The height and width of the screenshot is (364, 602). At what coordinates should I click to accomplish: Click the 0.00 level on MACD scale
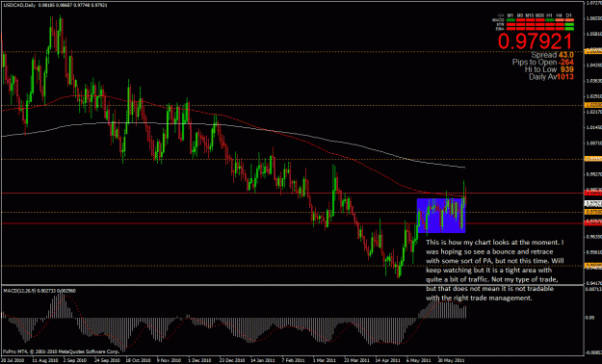(589, 318)
